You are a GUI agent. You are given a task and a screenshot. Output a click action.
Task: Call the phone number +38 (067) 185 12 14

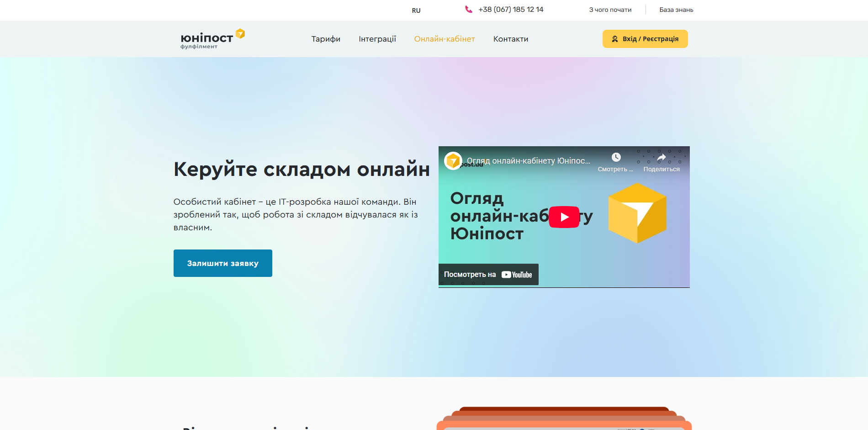pyautogui.click(x=511, y=10)
